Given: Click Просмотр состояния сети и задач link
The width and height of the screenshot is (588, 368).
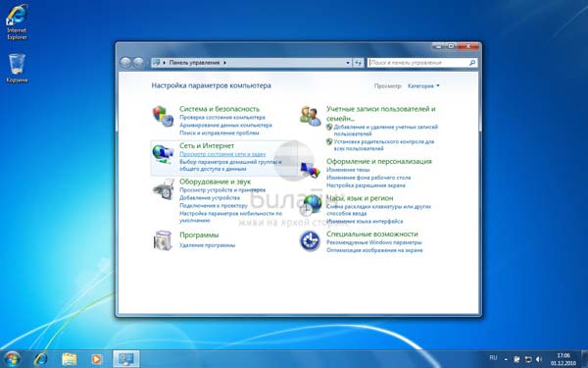Looking at the screenshot, I should point(222,154).
